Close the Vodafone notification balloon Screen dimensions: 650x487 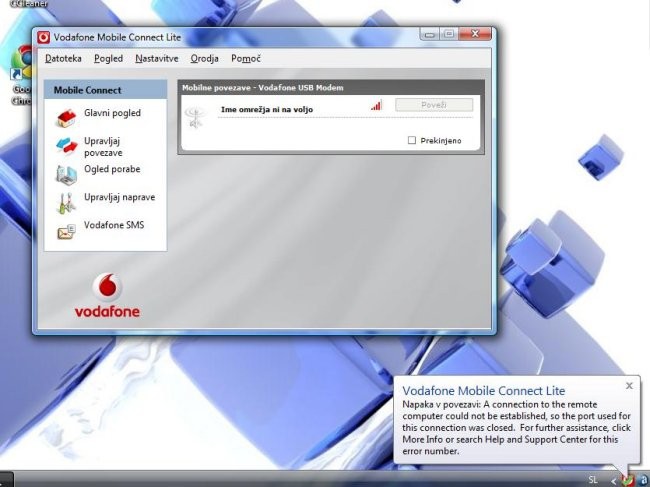[629, 386]
